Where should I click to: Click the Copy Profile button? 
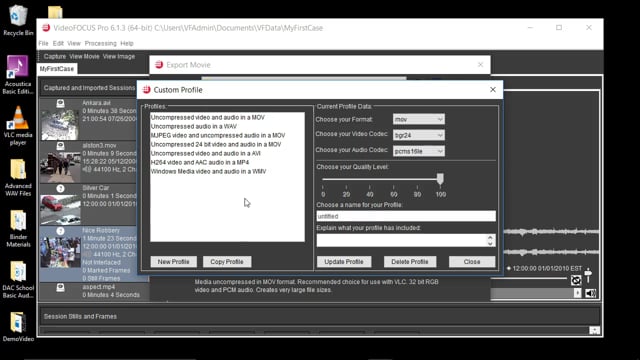point(227,262)
